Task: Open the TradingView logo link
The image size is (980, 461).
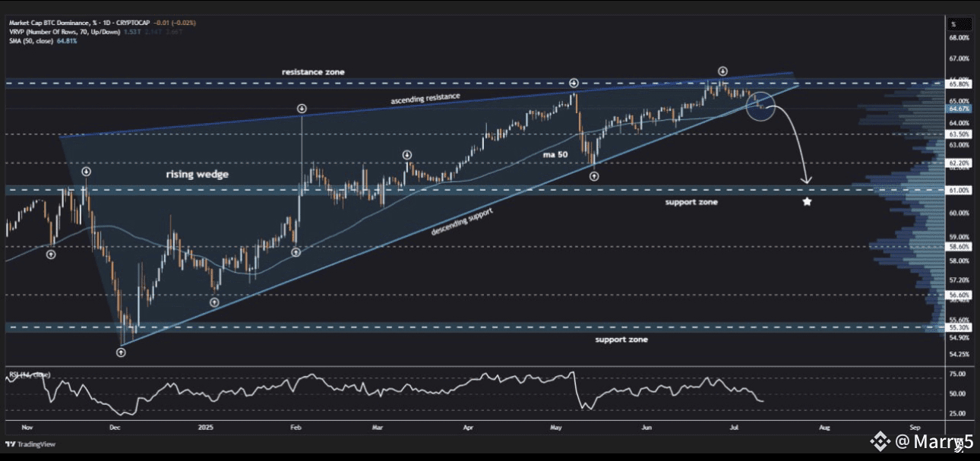Action: (x=30, y=444)
